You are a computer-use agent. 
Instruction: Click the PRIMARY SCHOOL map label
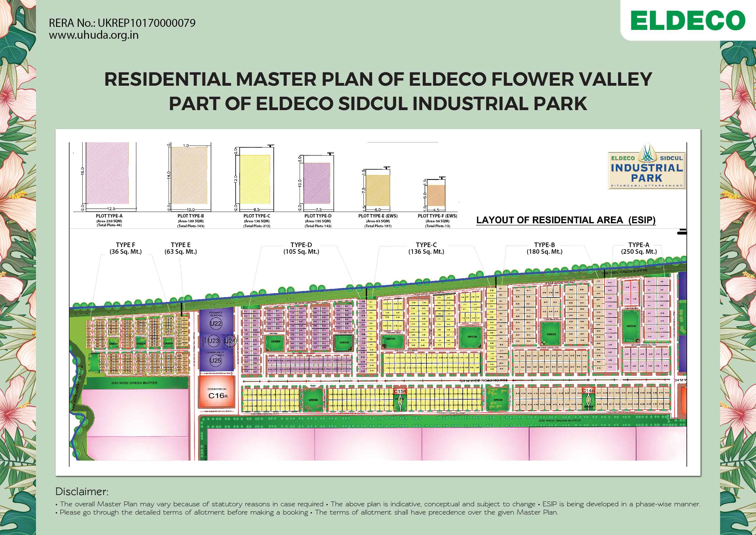216,314
